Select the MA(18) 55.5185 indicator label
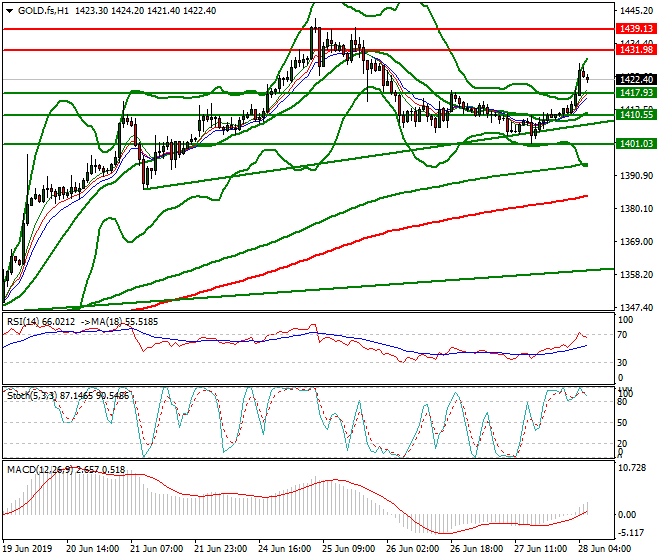Viewport: 660px width, 560px height. point(125,322)
